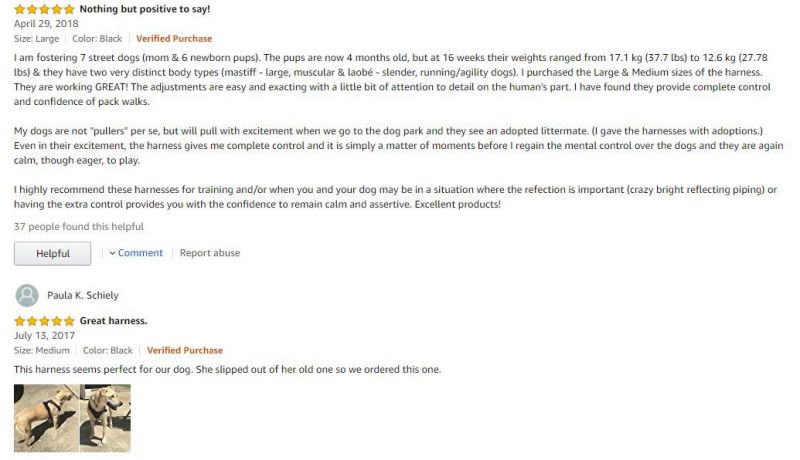The image size is (800, 460).
Task: Click the Color: Black label on first review
Action: tap(97, 39)
